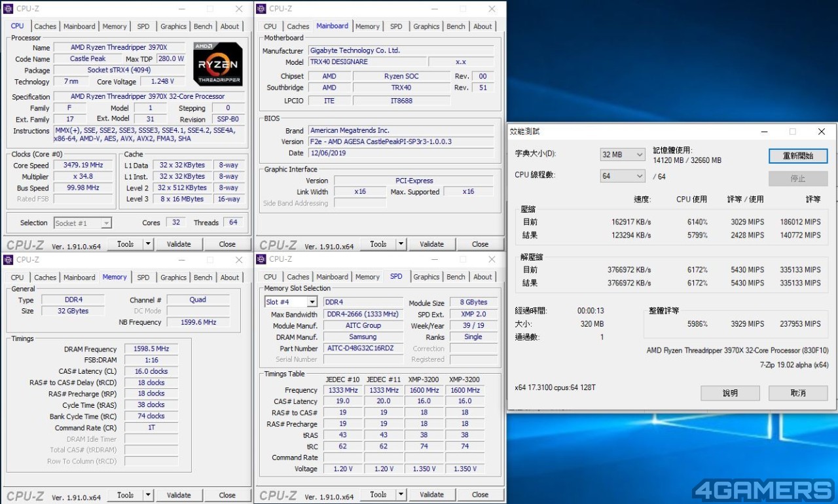Open Tools dropdown arrow in CPU window
This screenshot has width=838, height=504.
pyautogui.click(x=147, y=244)
